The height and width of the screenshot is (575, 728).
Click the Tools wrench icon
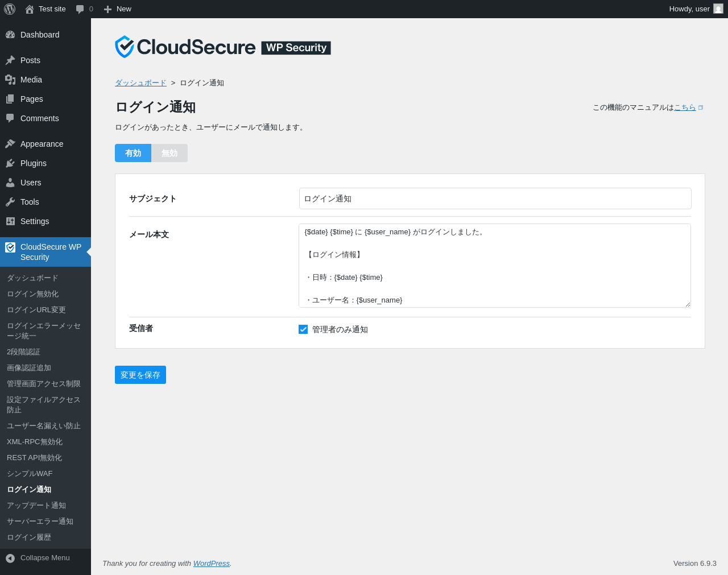10,202
